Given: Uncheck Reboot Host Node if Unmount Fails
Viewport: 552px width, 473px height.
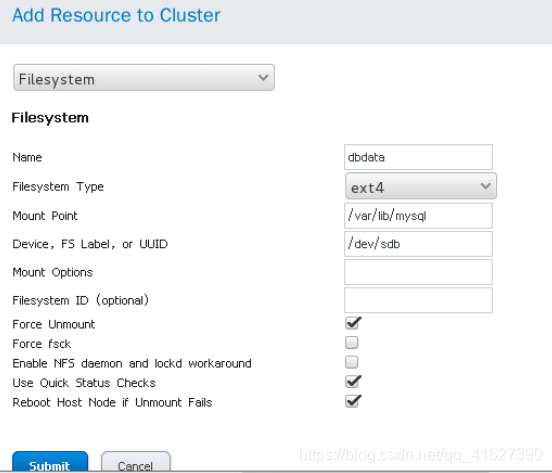Looking at the screenshot, I should pyautogui.click(x=352, y=401).
